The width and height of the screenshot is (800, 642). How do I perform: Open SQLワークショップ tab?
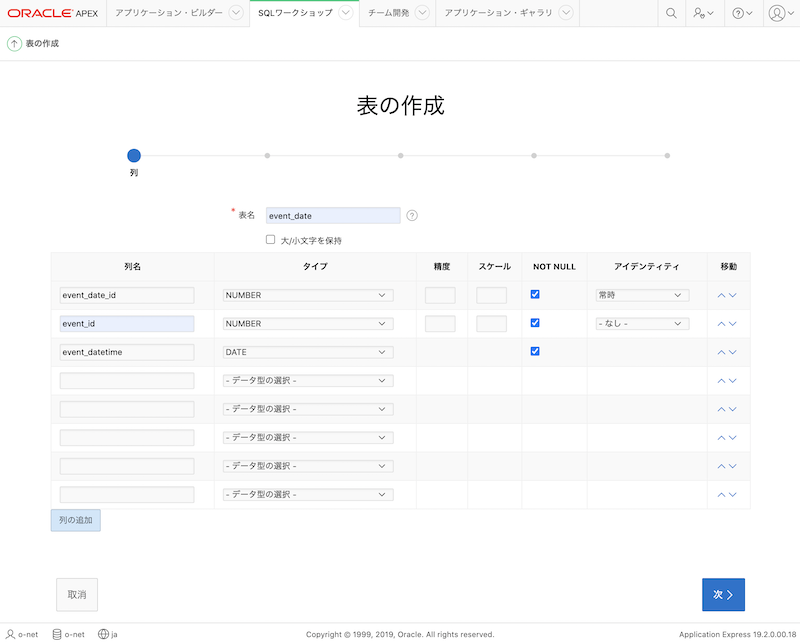pyautogui.click(x=295, y=13)
